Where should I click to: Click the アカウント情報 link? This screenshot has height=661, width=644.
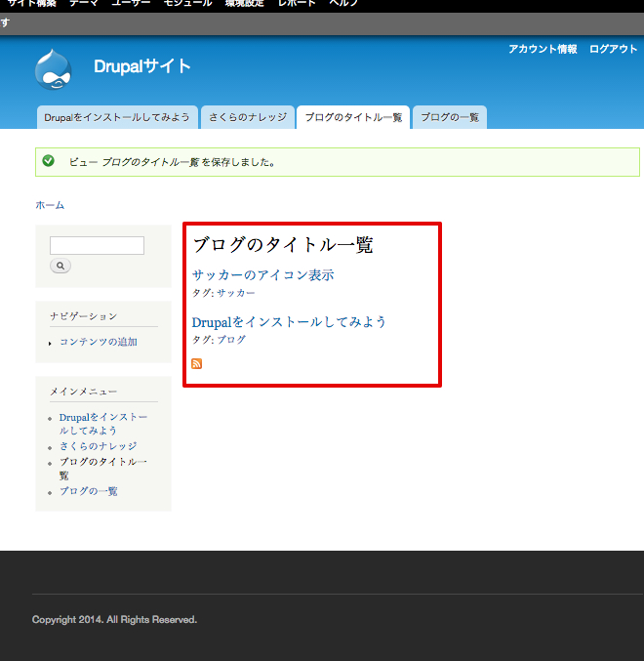[x=543, y=50]
